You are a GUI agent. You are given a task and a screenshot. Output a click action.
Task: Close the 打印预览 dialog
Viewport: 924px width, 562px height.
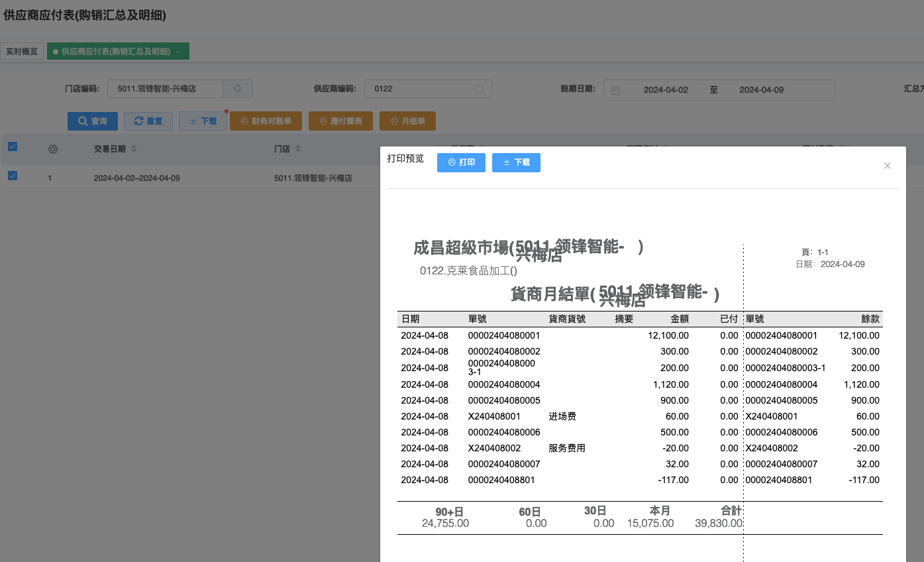pyautogui.click(x=887, y=166)
